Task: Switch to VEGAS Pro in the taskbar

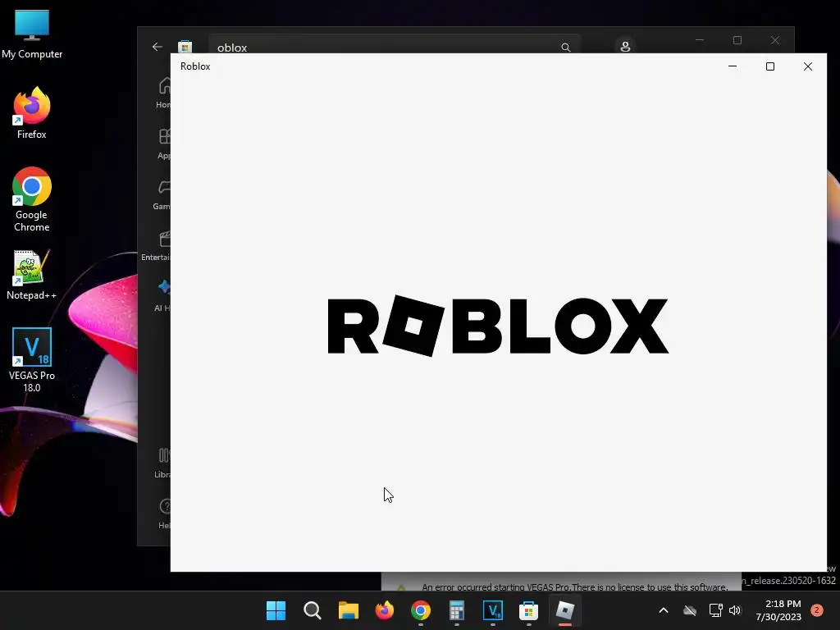Action: tap(492, 610)
